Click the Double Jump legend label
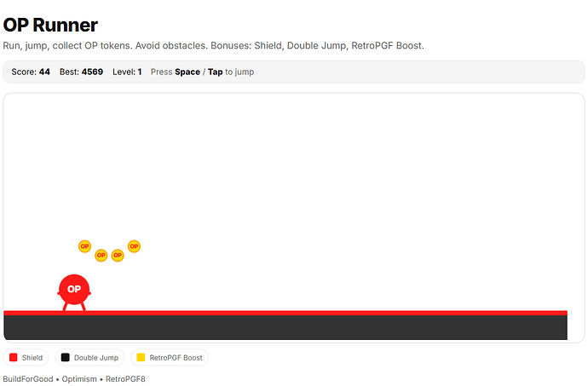 click(96, 358)
